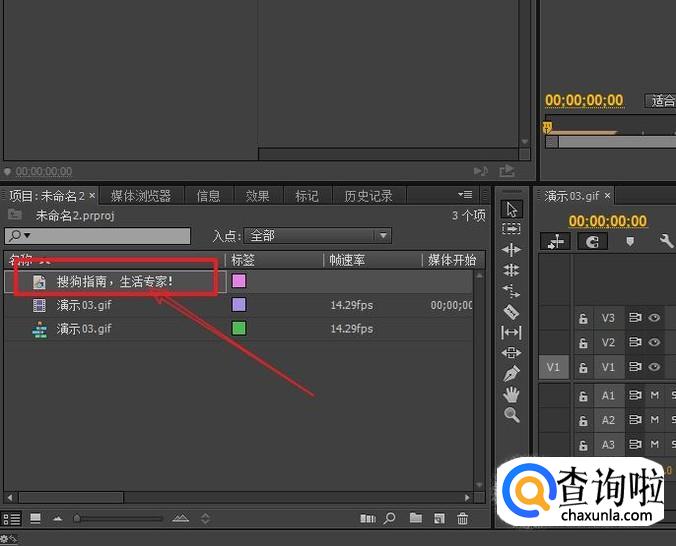
Task: Open the project panel flyout menu
Action: pos(466,195)
